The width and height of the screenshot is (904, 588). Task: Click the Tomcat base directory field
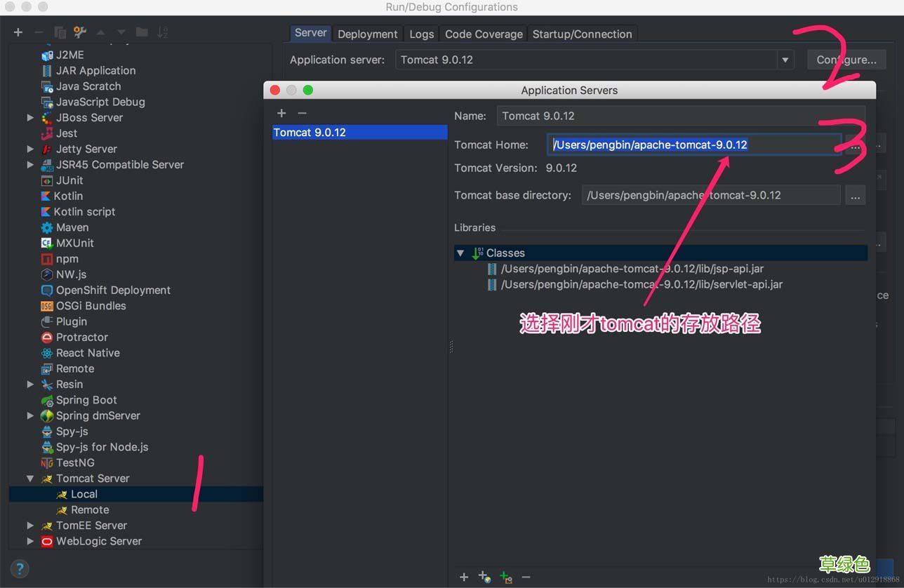coord(711,195)
